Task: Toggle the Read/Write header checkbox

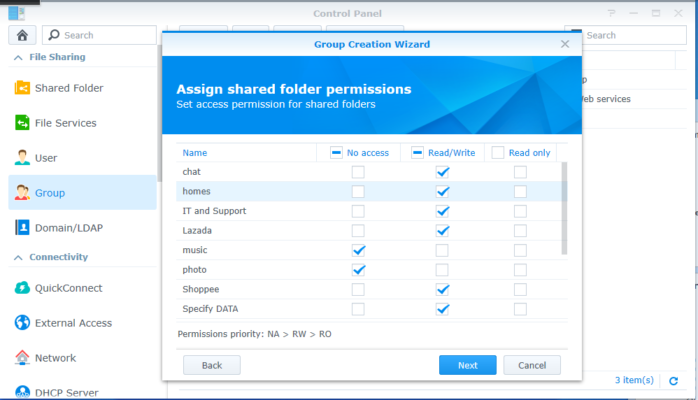Action: (x=417, y=153)
